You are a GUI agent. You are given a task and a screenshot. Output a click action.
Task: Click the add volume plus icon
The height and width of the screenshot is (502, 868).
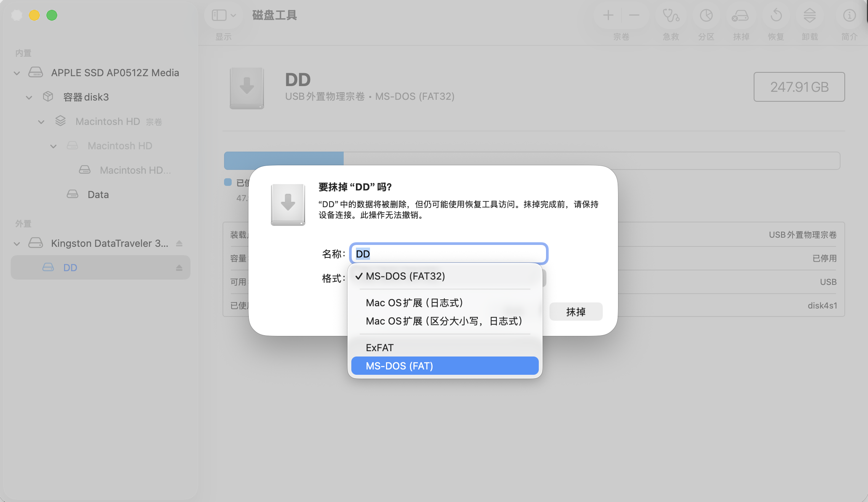(x=607, y=15)
